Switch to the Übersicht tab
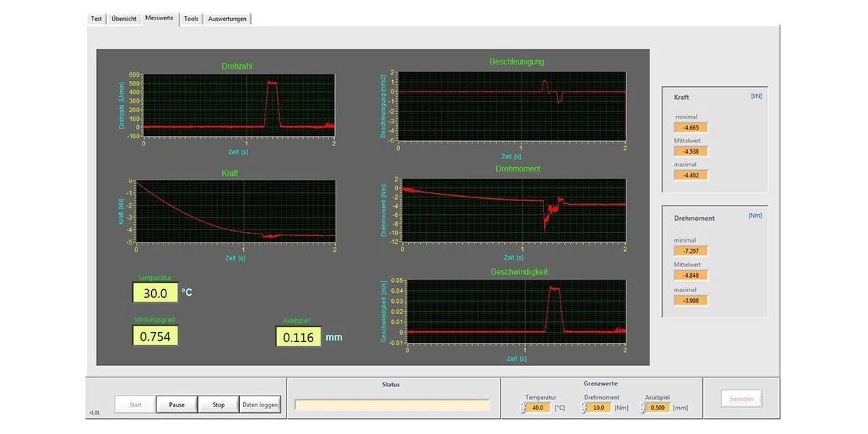Viewport: 868px width, 434px height. point(124,19)
